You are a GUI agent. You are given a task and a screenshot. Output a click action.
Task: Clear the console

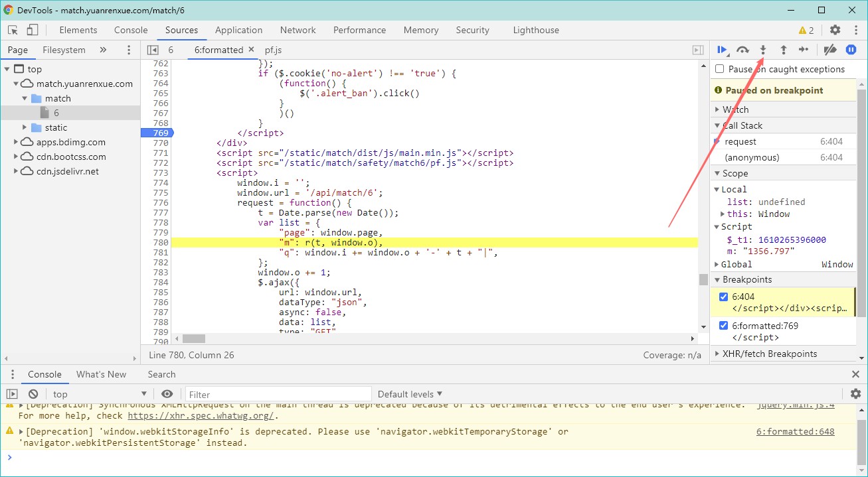click(x=33, y=394)
